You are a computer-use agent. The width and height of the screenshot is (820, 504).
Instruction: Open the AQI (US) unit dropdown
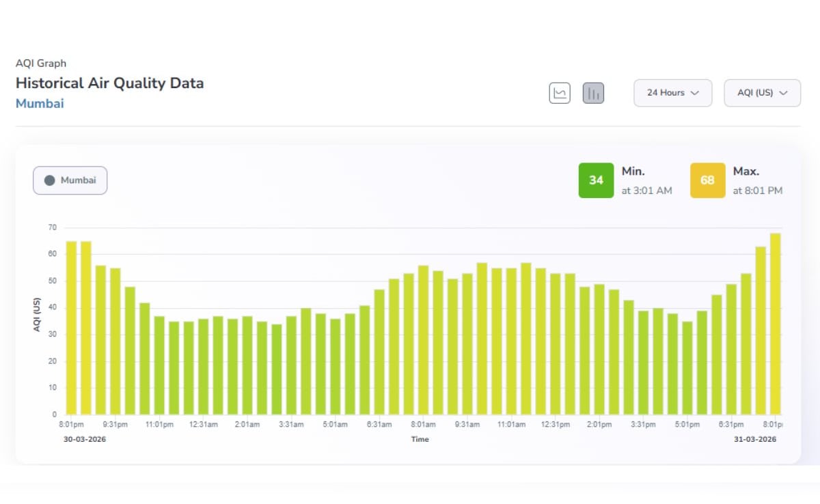tap(761, 93)
